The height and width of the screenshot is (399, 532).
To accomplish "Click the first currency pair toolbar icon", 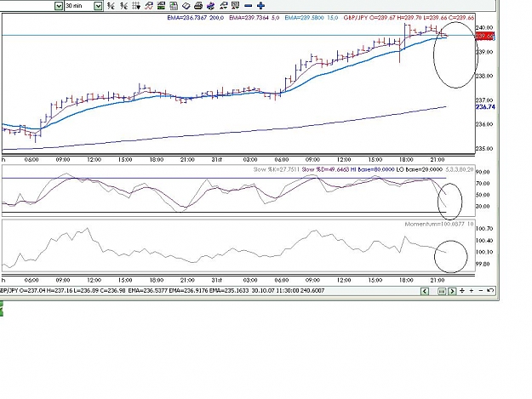I will pos(111,6).
